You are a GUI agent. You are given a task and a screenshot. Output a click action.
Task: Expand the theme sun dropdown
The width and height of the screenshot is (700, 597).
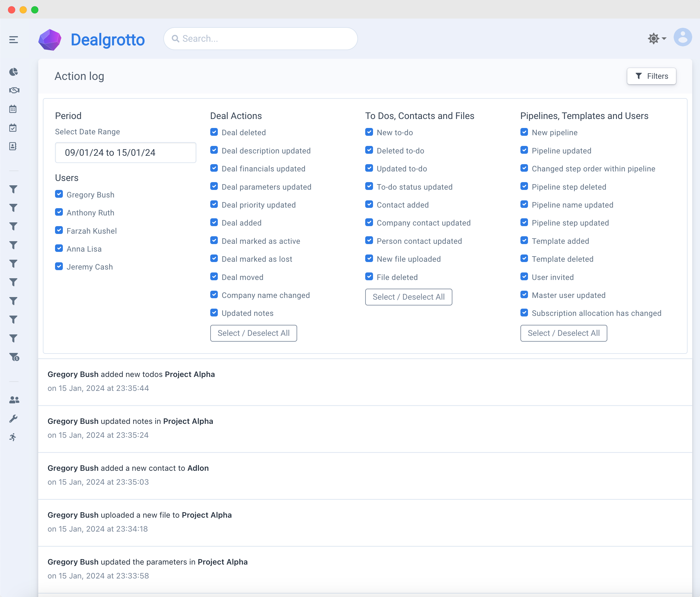[657, 39]
